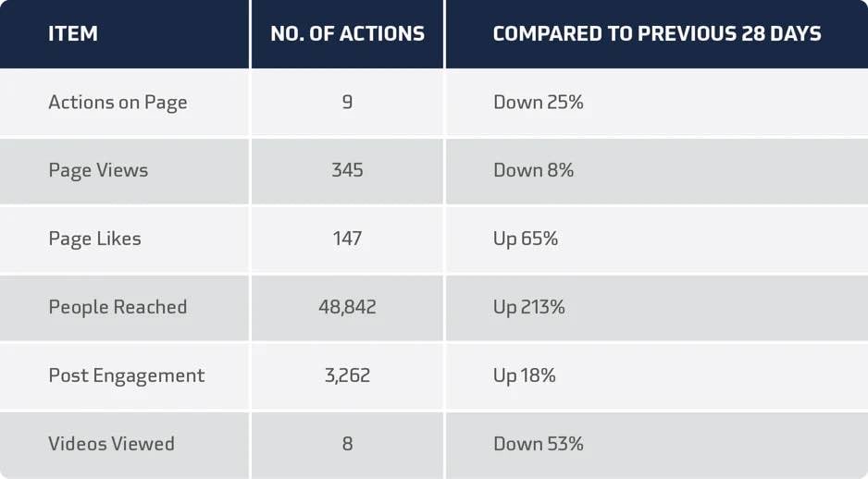Select the Videos Viewed row label
The image size is (868, 479).
(x=111, y=444)
